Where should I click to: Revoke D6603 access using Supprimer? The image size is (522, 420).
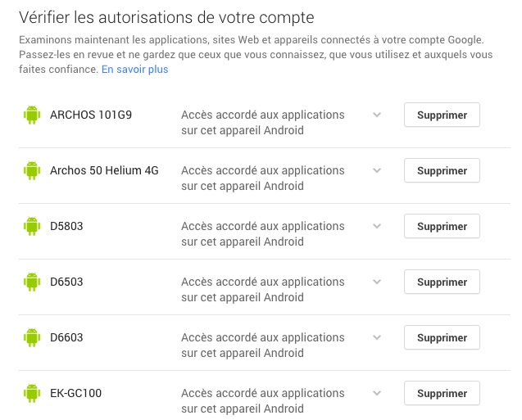click(442, 337)
